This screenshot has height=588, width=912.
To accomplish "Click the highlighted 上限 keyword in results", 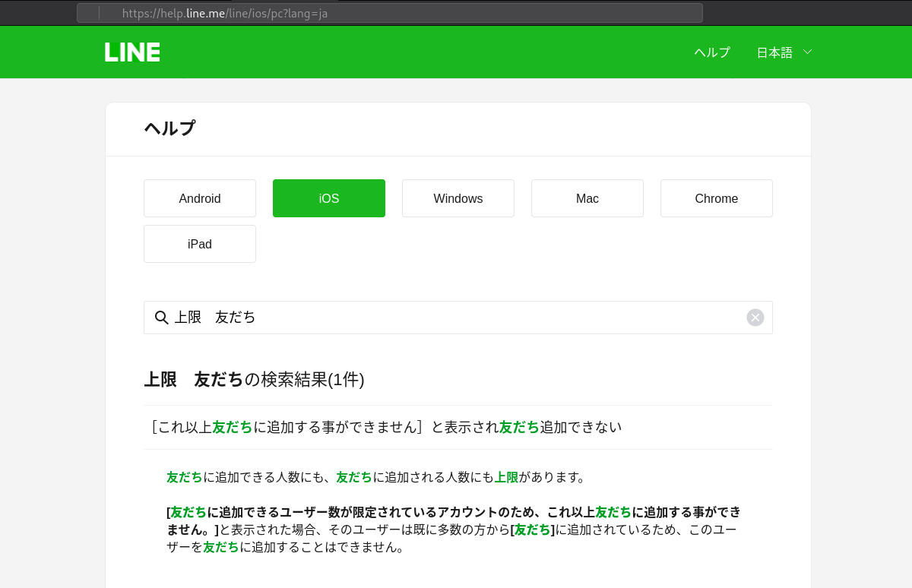I will pos(507,477).
